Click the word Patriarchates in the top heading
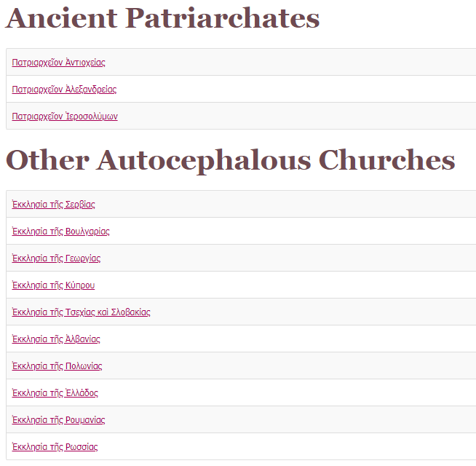This screenshot has width=476, height=466. (x=222, y=17)
